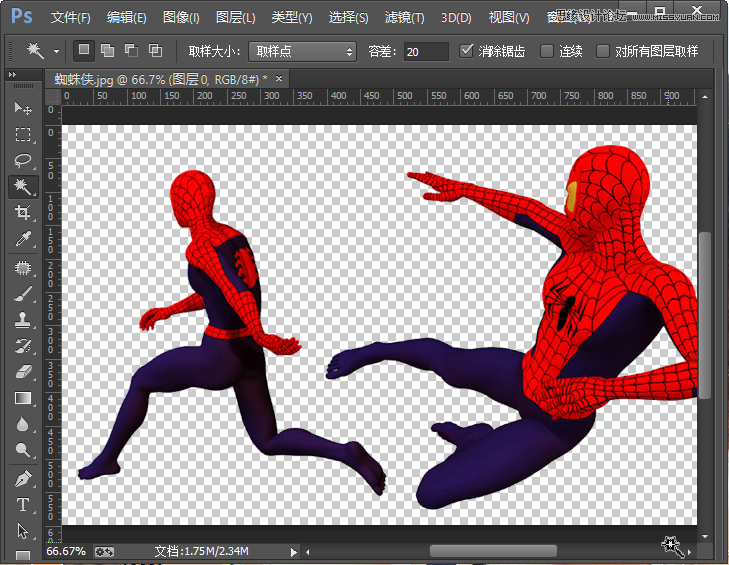This screenshot has height=565, width=729.
Task: Choose Subtract from Selection mode icon
Action: point(132,50)
